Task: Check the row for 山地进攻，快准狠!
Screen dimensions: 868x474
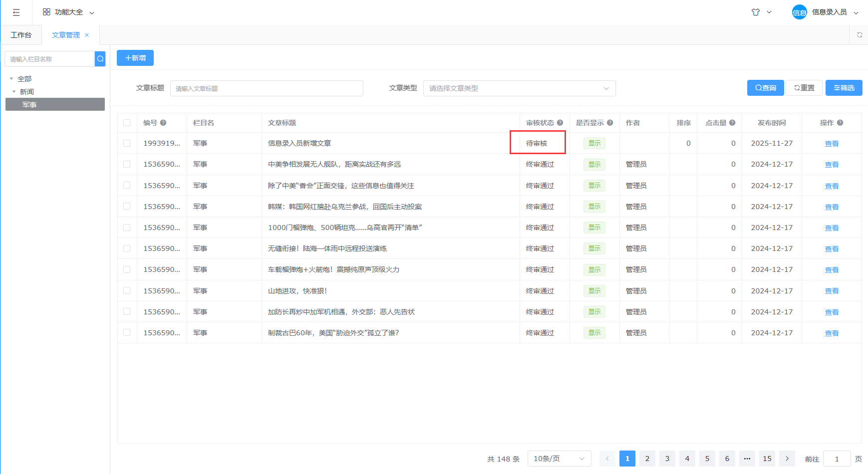Action: click(127, 290)
